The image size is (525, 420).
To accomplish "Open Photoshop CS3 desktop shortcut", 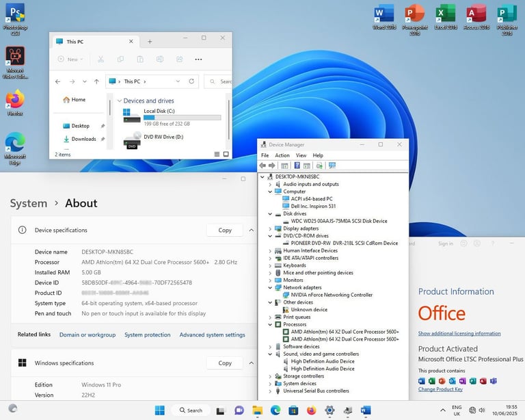I will 15,19.
